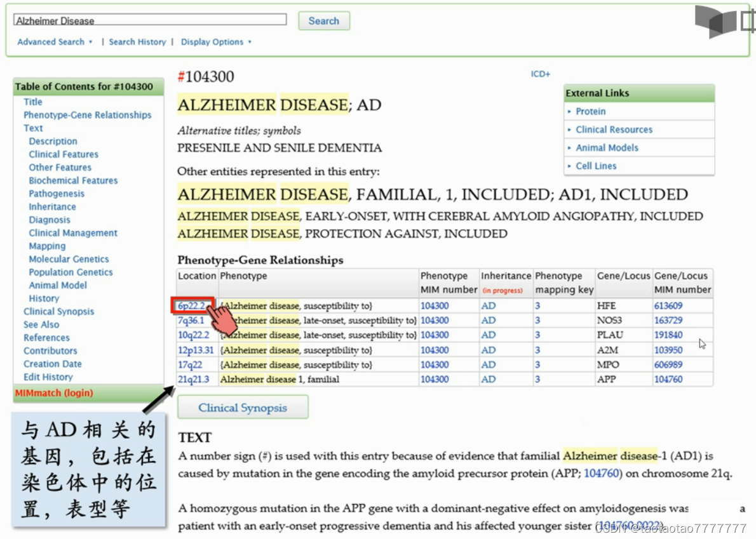Jump to Population Genetics section
Image resolution: width=756 pixels, height=539 pixels.
coord(71,272)
